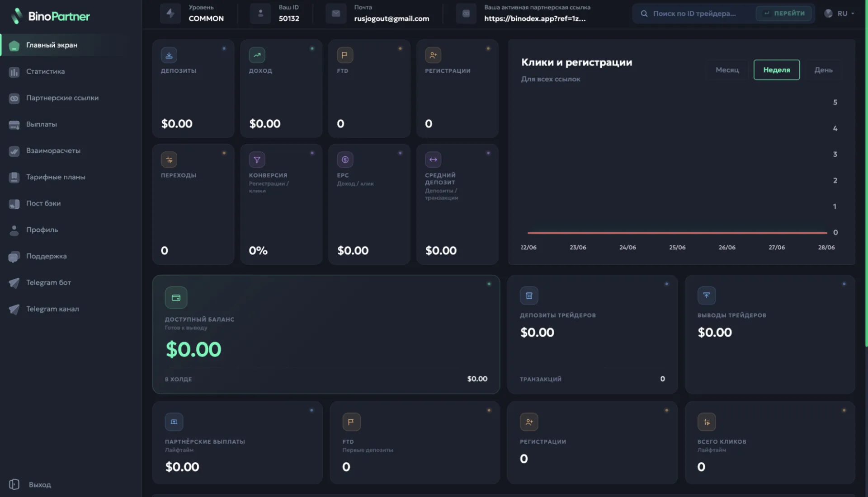Click the Income trend arrow icon
868x497 pixels.
[x=257, y=55]
